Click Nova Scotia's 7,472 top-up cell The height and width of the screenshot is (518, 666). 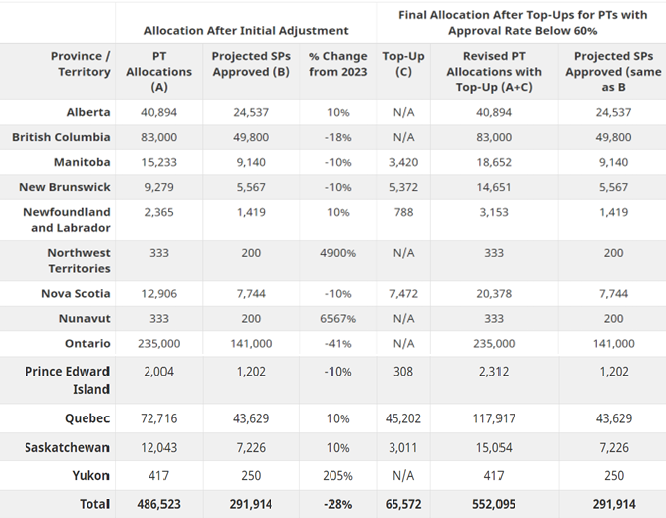tap(403, 294)
